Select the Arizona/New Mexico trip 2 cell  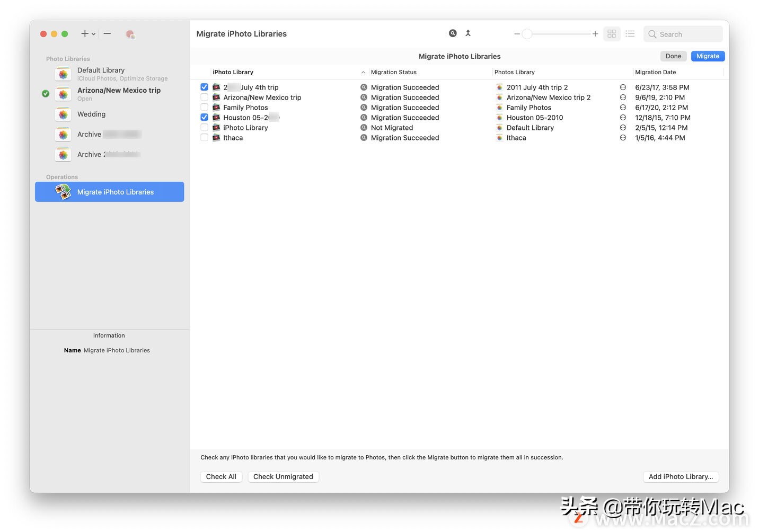click(x=548, y=97)
